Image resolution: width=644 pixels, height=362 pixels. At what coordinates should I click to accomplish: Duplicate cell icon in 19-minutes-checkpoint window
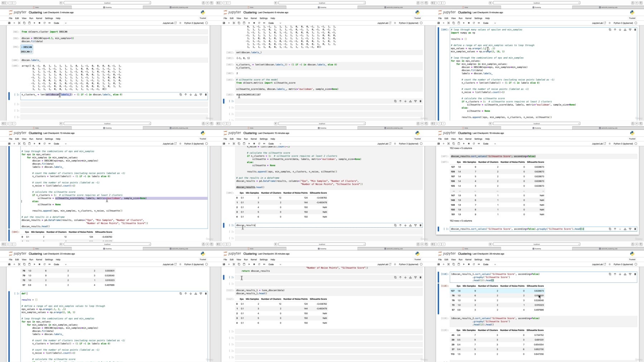[x=610, y=229]
